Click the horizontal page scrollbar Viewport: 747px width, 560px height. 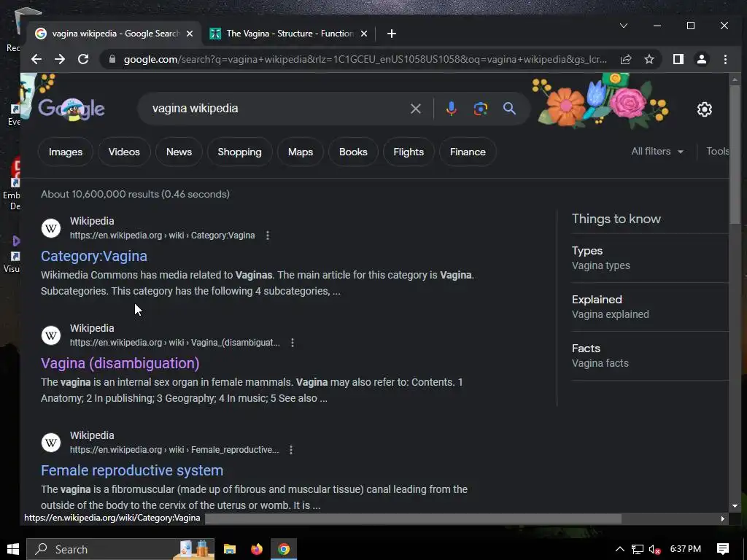(413, 518)
